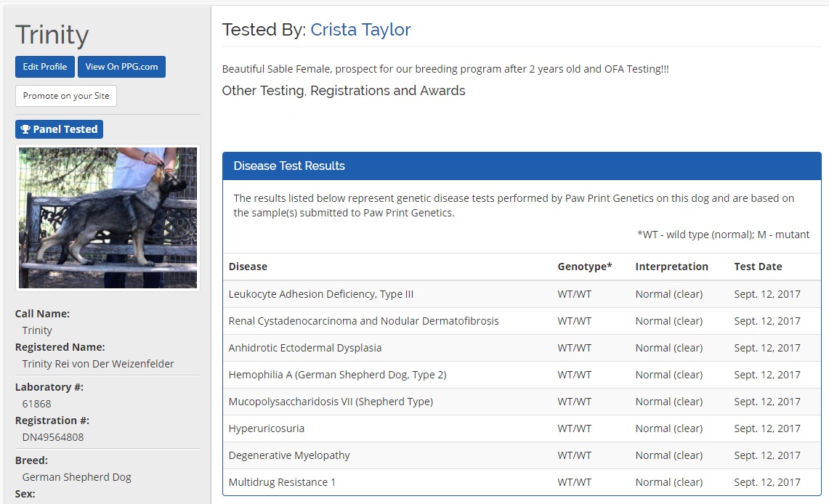Click the trophy icon in Panel Tested

tap(25, 129)
